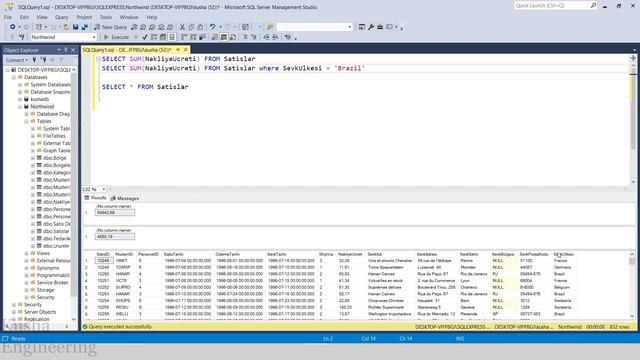Click the Decrease Indent icon

click(x=266, y=37)
